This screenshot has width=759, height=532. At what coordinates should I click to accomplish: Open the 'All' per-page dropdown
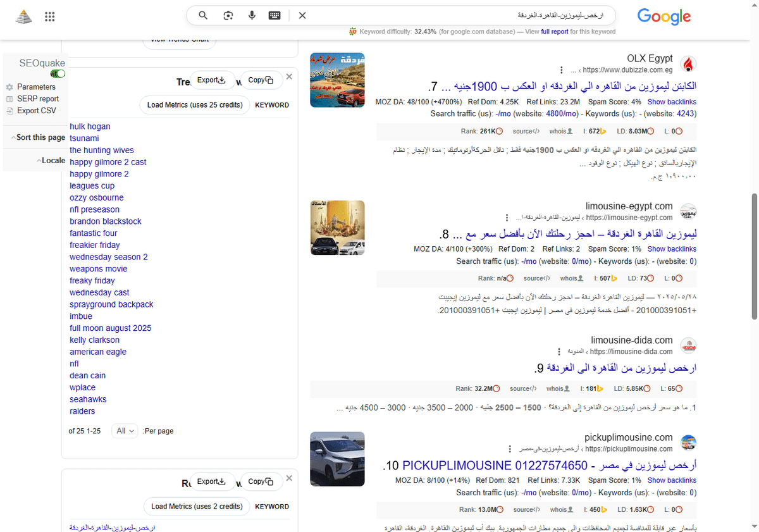click(x=125, y=431)
